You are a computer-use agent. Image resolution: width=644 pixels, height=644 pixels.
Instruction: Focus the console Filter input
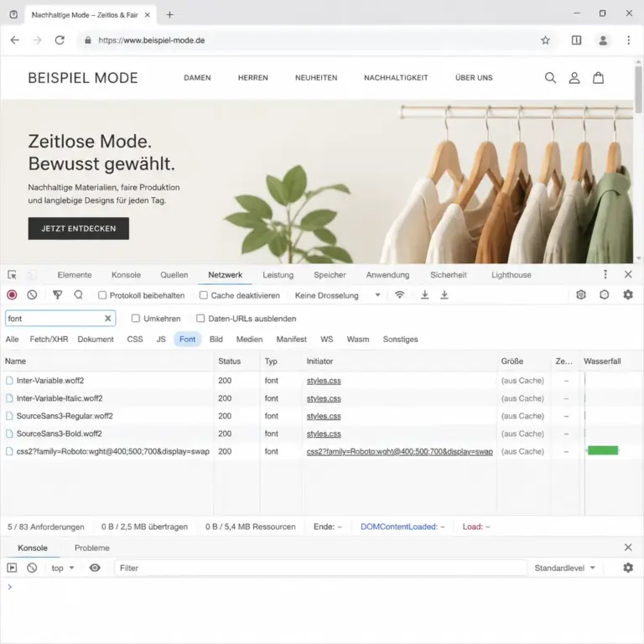tap(320, 568)
